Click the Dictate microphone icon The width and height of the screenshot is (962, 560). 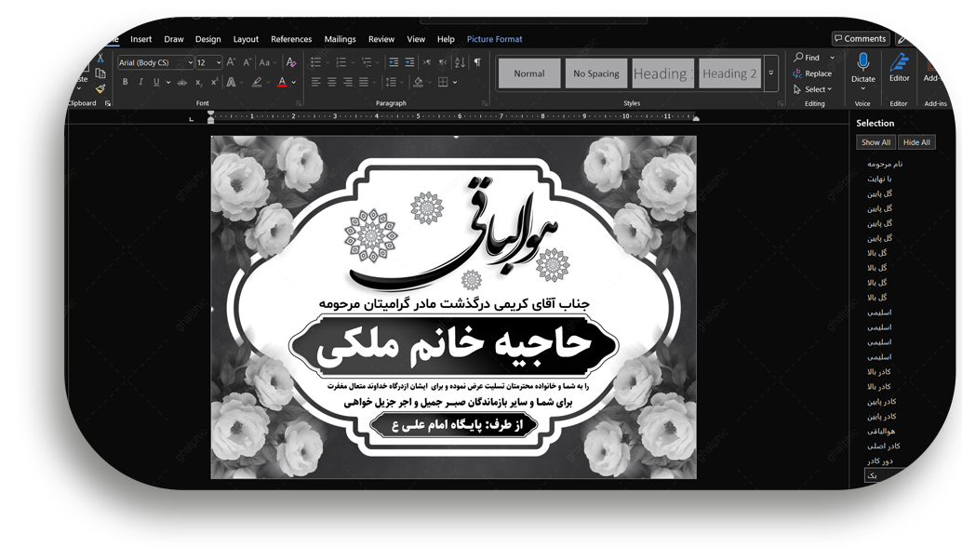(x=862, y=62)
